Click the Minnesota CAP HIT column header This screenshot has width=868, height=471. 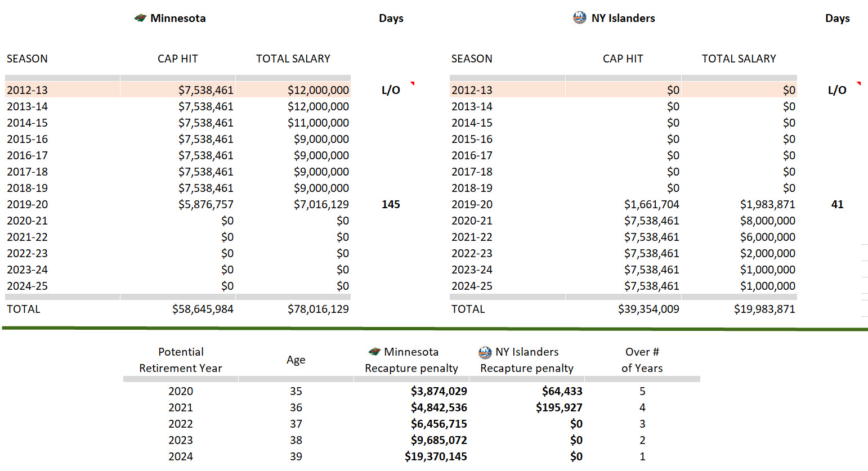(x=178, y=59)
